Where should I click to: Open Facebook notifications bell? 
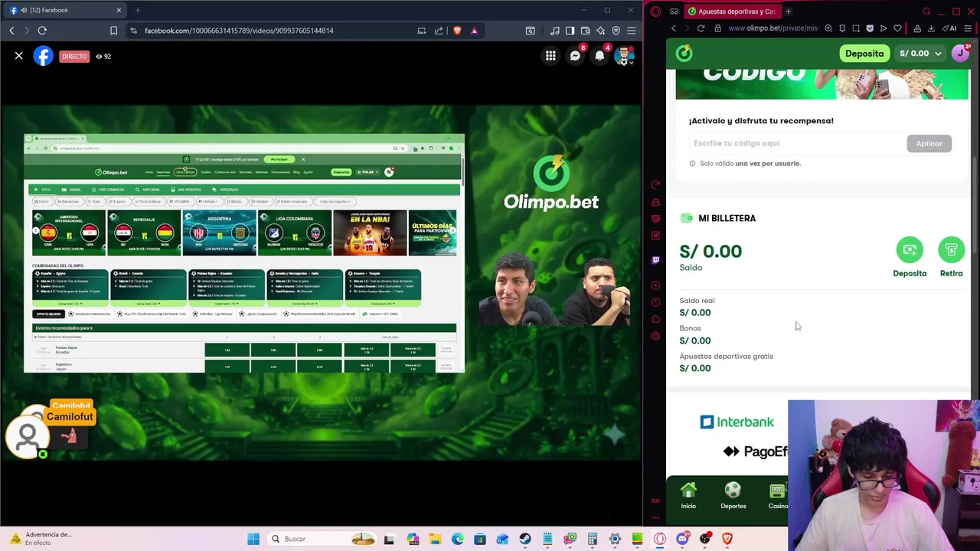pyautogui.click(x=599, y=56)
